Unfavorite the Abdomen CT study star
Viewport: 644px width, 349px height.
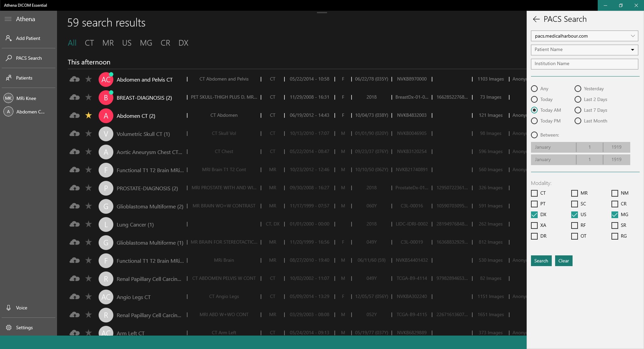coord(88,115)
